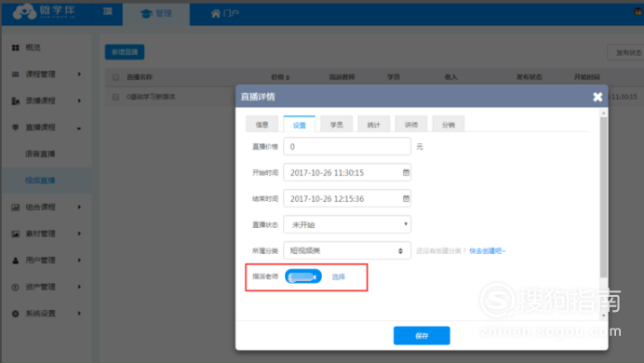
Task: Open the 直播状态 dropdown showing 未开始
Action: [347, 224]
